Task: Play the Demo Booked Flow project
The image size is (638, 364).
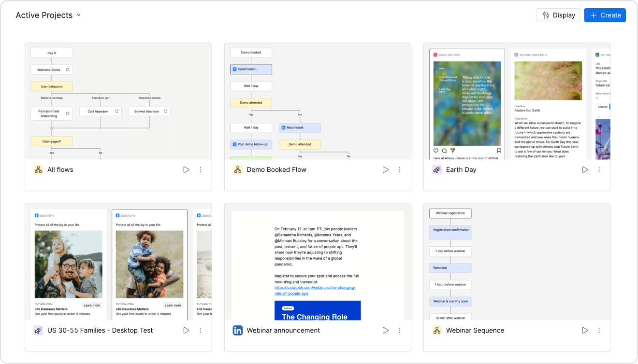Action: coord(386,169)
